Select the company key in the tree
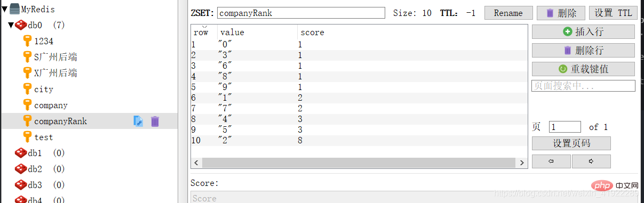 click(51, 105)
